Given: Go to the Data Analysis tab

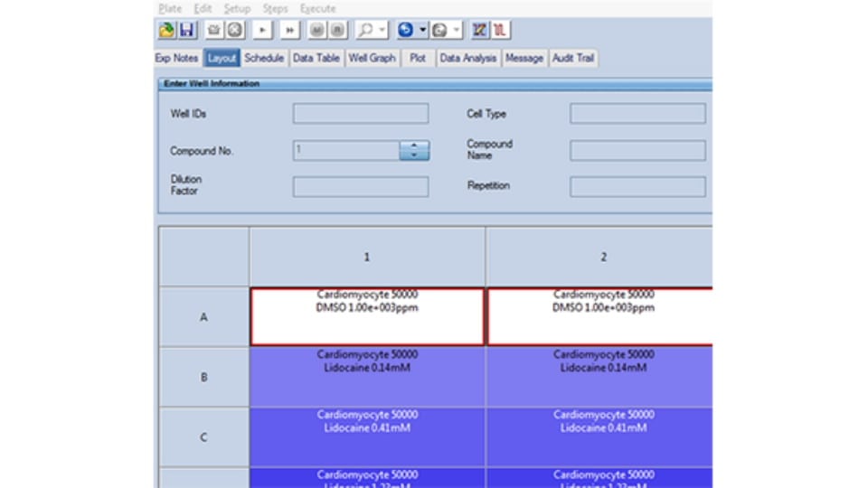Looking at the screenshot, I should (x=467, y=58).
